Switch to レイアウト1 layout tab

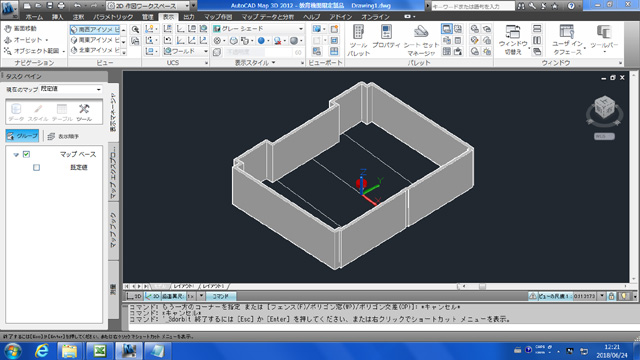pyautogui.click(x=183, y=287)
